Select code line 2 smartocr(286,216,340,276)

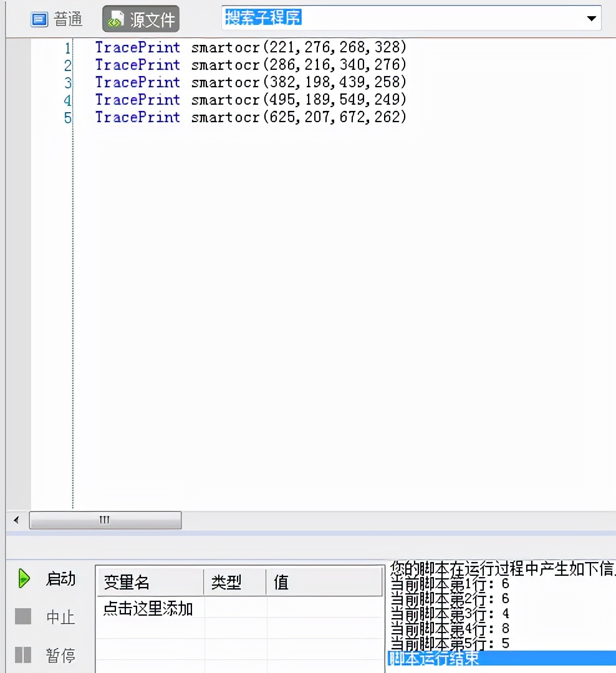click(x=251, y=65)
